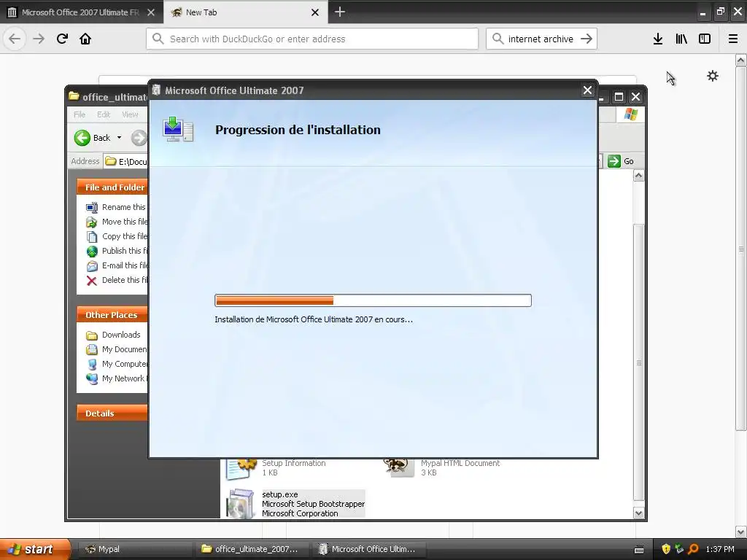Close the Microsoft Office 2007 Ultimate tab
Image resolution: width=747 pixels, height=560 pixels.
[x=150, y=12]
